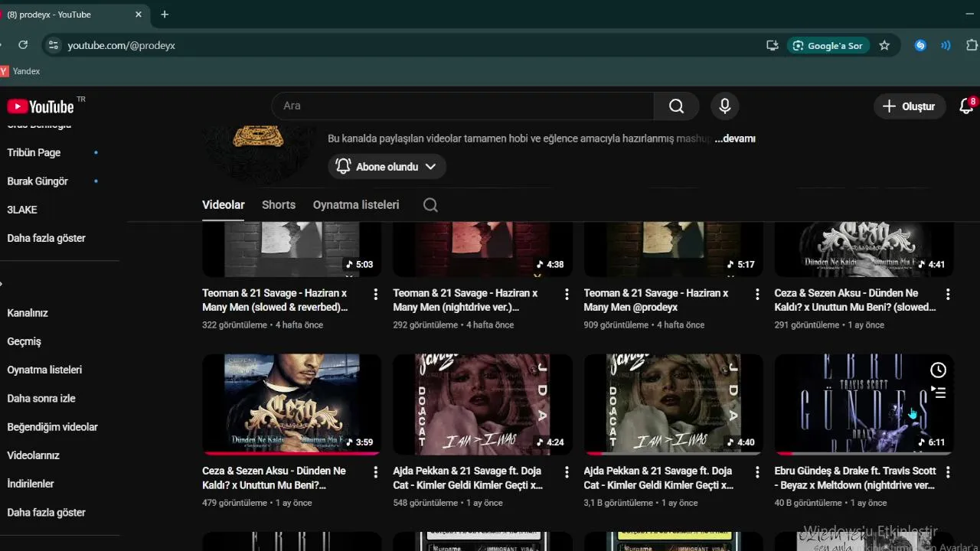Open the extensions puzzle icon

(972, 45)
